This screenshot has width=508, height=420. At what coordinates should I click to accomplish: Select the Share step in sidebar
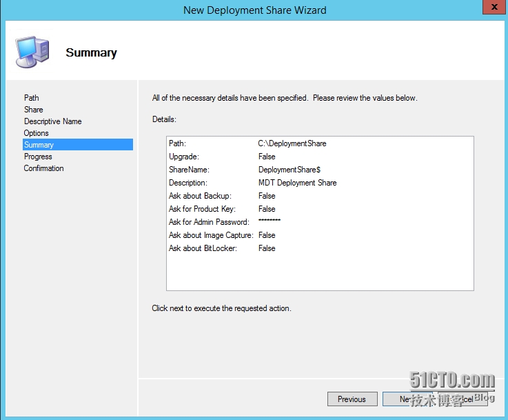33,110
